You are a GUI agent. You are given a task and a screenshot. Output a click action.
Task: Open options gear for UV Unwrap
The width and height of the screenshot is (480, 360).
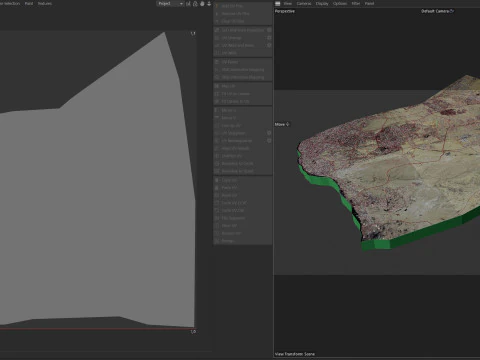[269, 38]
